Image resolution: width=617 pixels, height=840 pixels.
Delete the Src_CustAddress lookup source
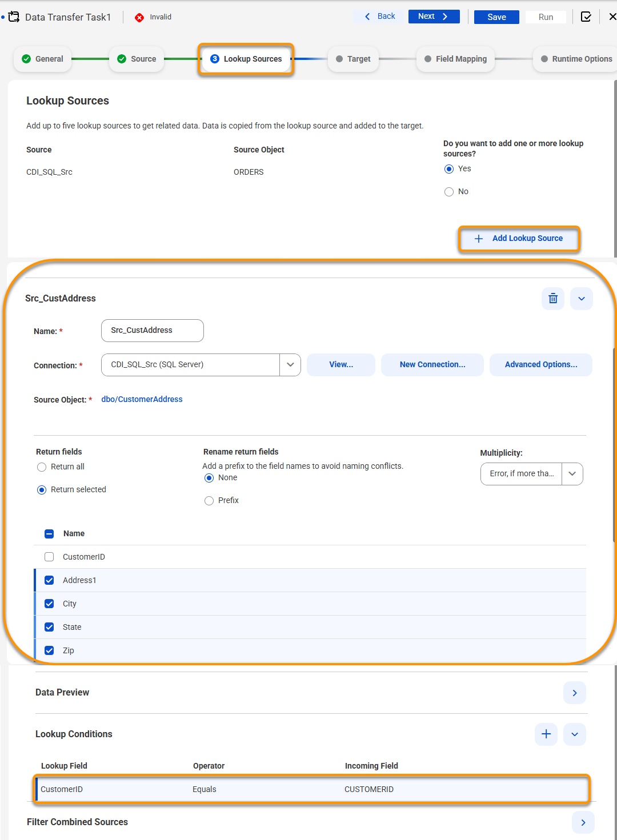(x=553, y=298)
